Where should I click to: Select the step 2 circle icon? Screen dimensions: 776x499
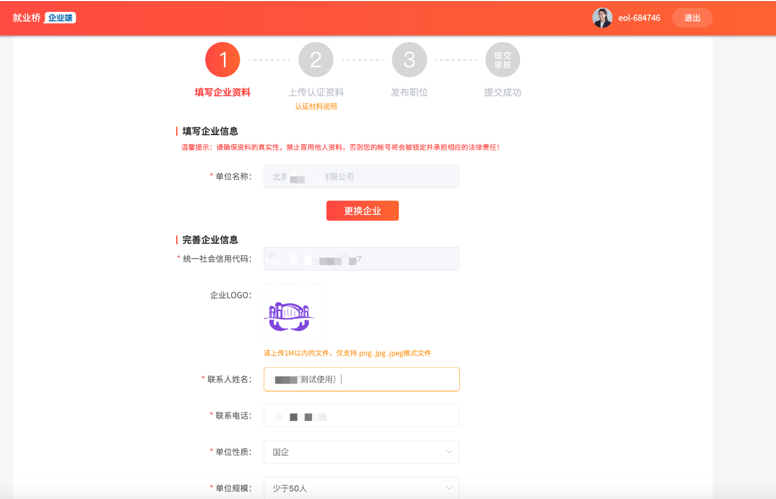[x=315, y=60]
